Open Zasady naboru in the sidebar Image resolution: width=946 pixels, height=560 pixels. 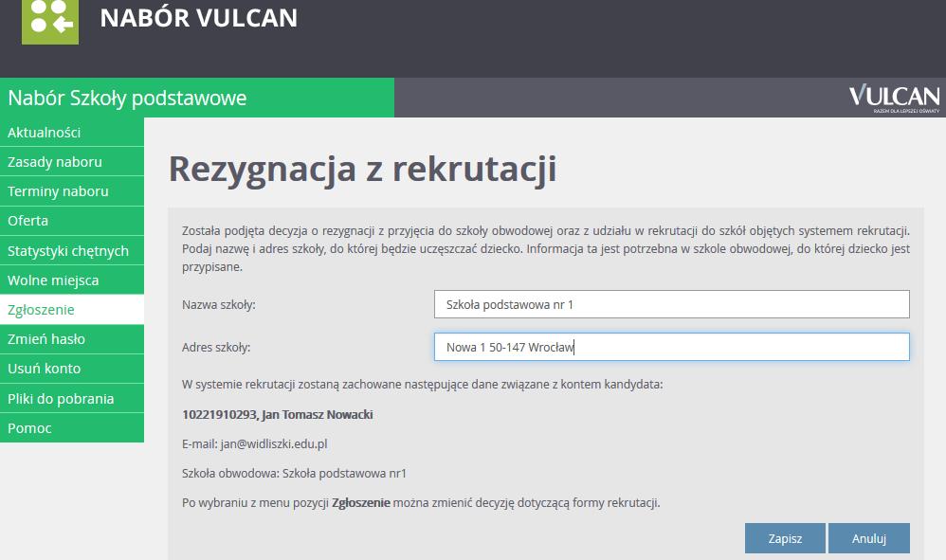[x=72, y=161]
